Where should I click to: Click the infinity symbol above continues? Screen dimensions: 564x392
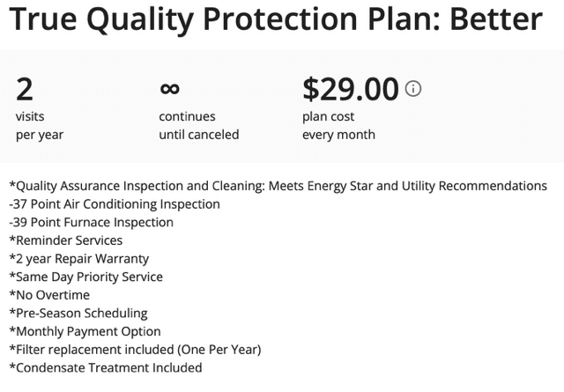point(170,88)
